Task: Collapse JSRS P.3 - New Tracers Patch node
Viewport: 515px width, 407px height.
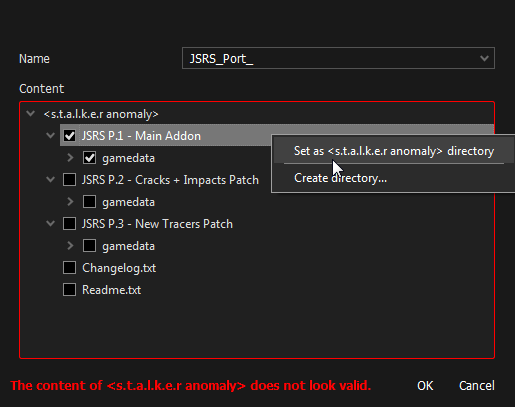Action: (50, 224)
